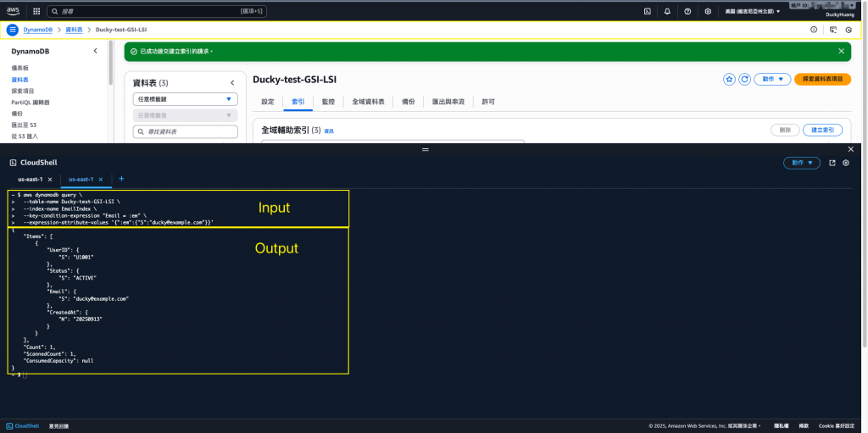Viewport: 868px width, 433px height.
Task: Click the CloudShell icon in the footer
Action: point(10,426)
